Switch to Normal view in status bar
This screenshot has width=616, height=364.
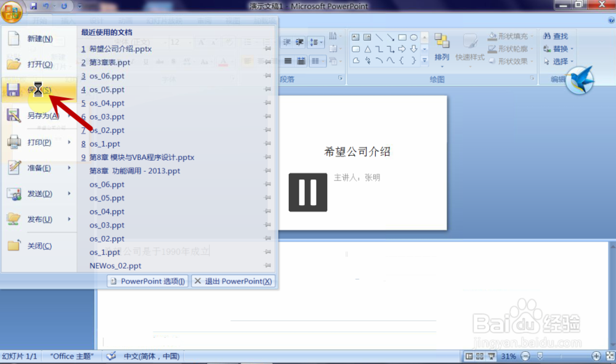point(469,356)
